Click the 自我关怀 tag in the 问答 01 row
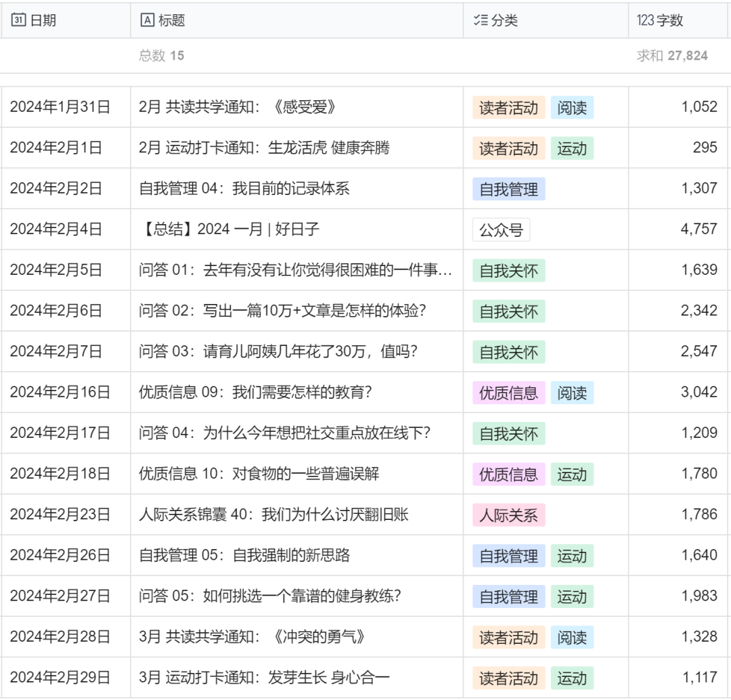Viewport: 731px width, 700px height. pyautogui.click(x=508, y=271)
